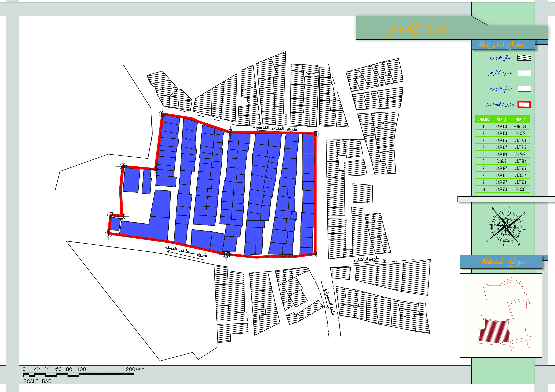
Task: Click the طريق مستشفى المسله road label
Action: pyautogui.click(x=186, y=251)
